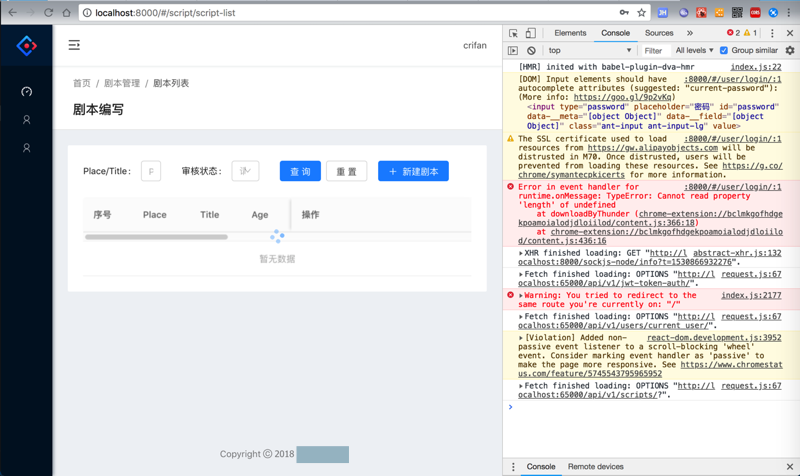Expand the Violation non-passive listener entry
Screen dimensions: 800x476
click(x=520, y=338)
